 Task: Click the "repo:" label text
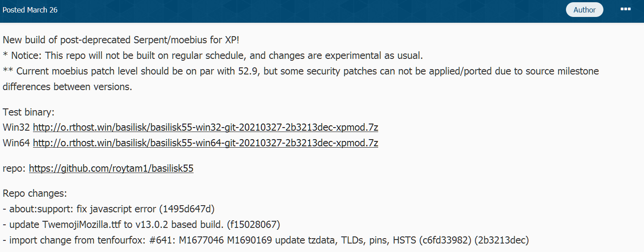pyautogui.click(x=14, y=169)
